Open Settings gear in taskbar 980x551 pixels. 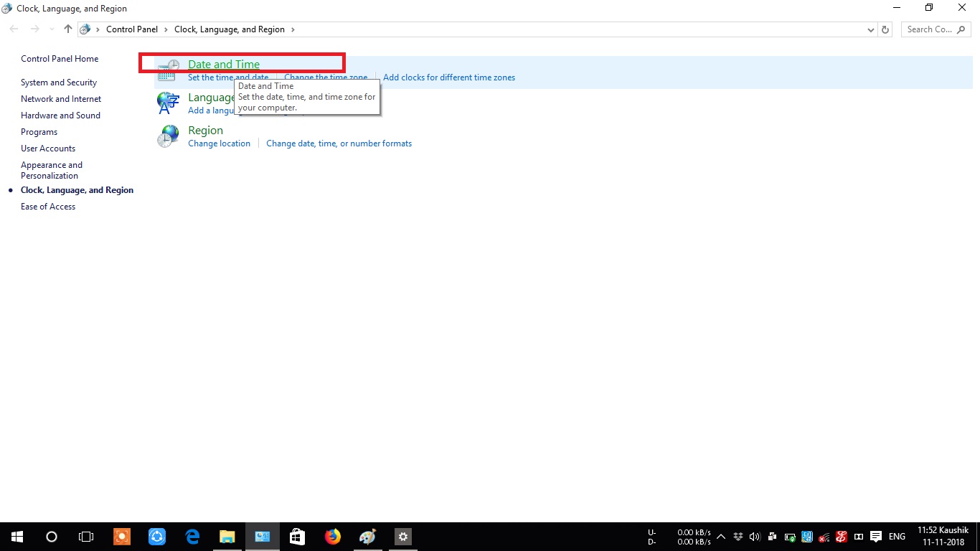(402, 537)
